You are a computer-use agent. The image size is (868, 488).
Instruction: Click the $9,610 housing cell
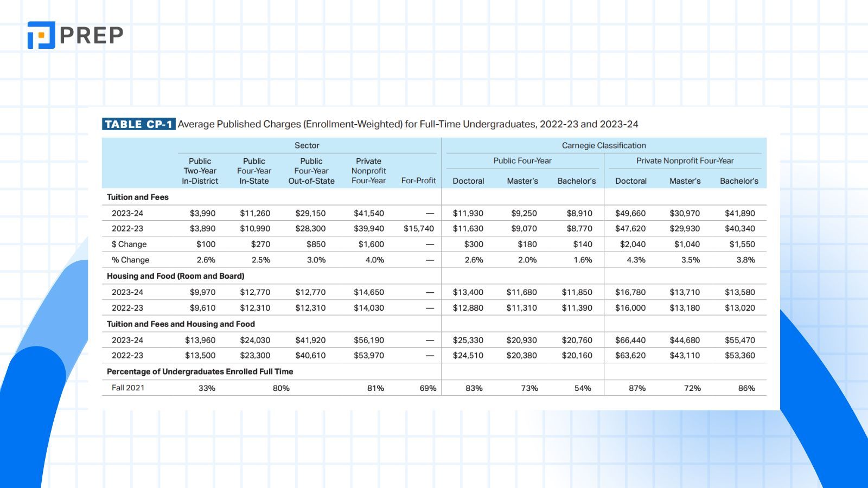point(202,307)
